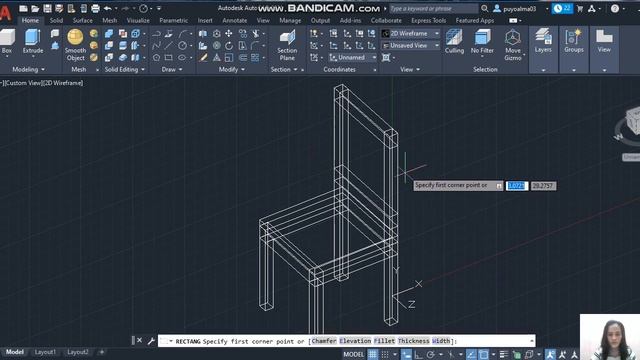Click the Y coordinate dynamic input box

(x=543, y=186)
